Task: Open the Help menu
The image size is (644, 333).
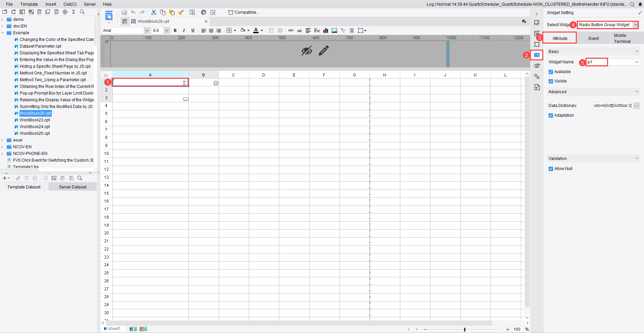Action: pyautogui.click(x=107, y=4)
